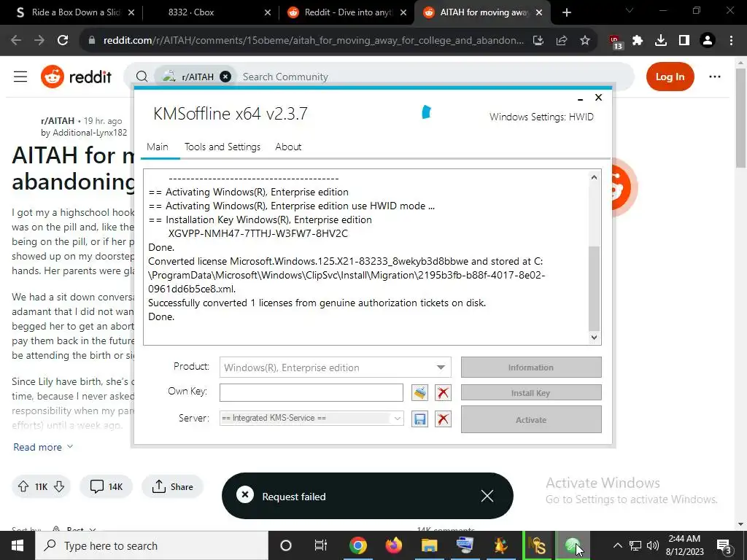Open the Chrome tab search chevron
Image resolution: width=747 pixels, height=560 pixels.
(629, 10)
